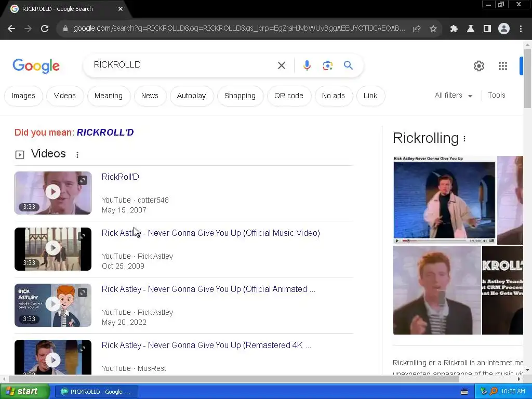Click the browser forward arrow
532x399 pixels.
click(x=28, y=29)
